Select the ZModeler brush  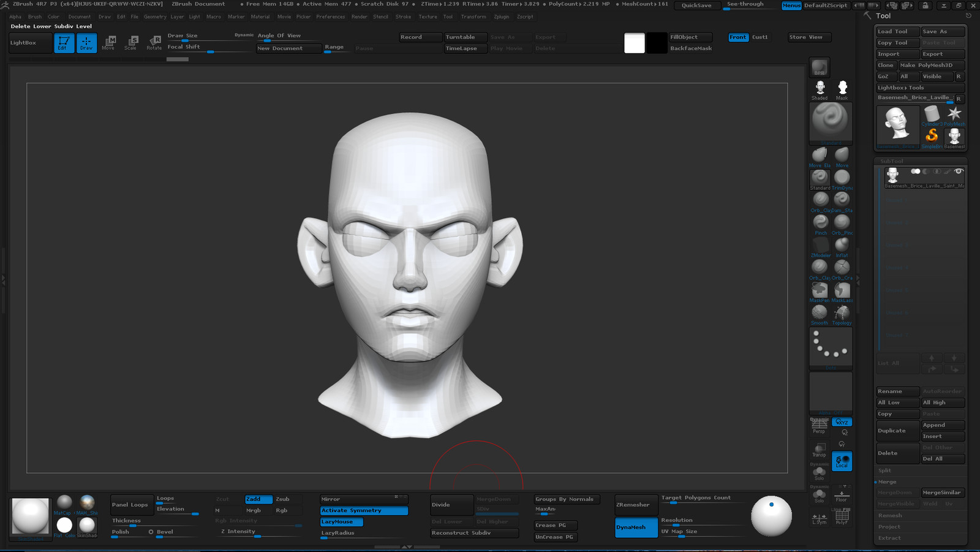coord(820,247)
